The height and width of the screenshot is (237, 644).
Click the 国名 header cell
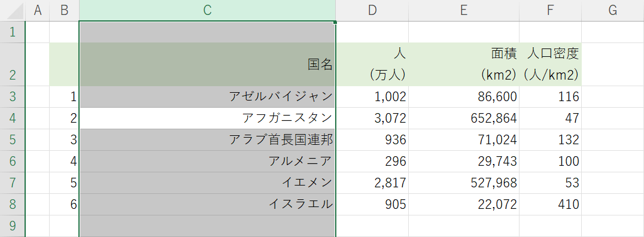(x=208, y=65)
